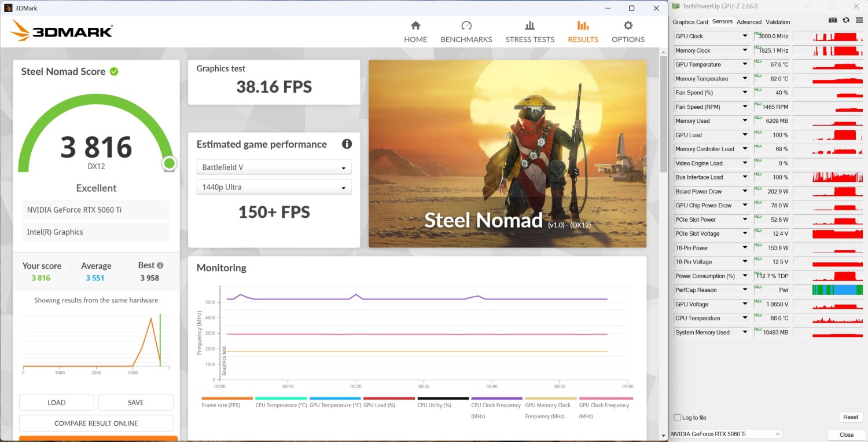Toggle the purple CPU Clock Frequency legend swatch
Viewport: 868px width, 442px height.
coord(497,399)
